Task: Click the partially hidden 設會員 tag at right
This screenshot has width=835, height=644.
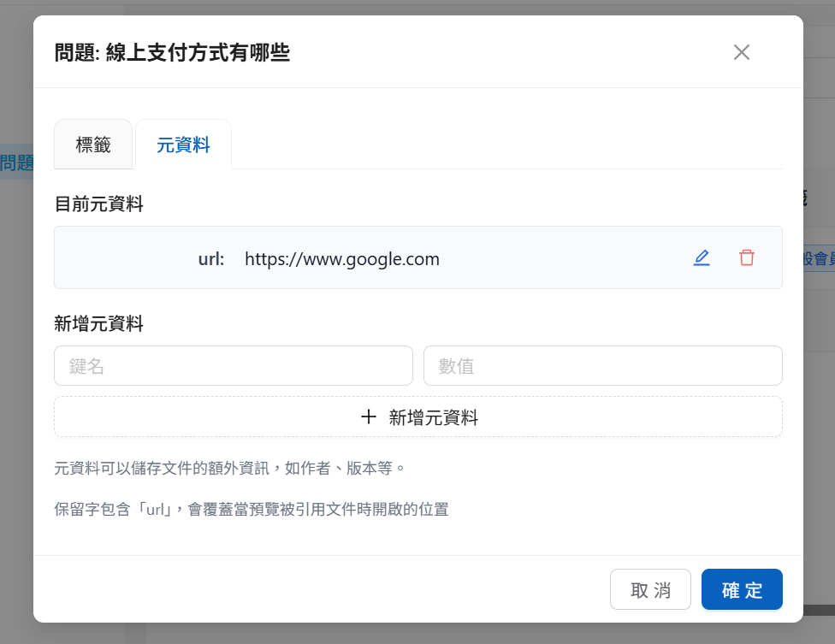Action: click(x=818, y=259)
